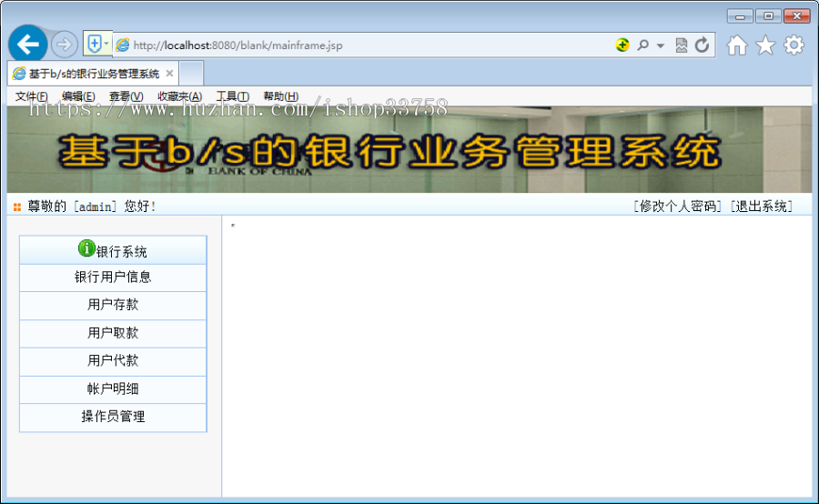Open the 收藏夹(A) menu
The image size is (819, 504).
point(179,96)
